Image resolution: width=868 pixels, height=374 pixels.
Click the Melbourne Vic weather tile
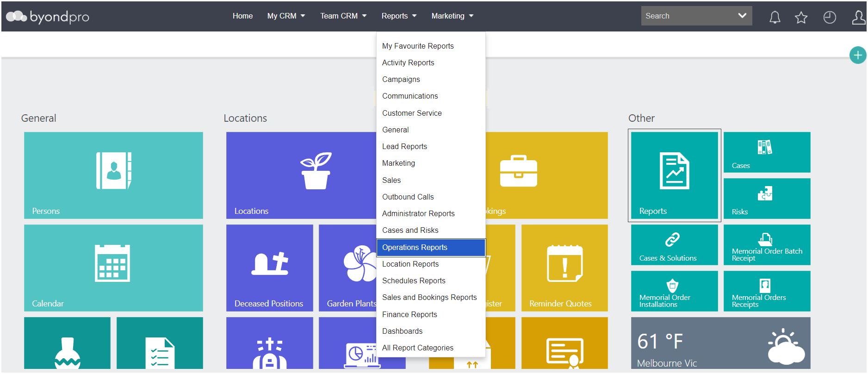721,343
